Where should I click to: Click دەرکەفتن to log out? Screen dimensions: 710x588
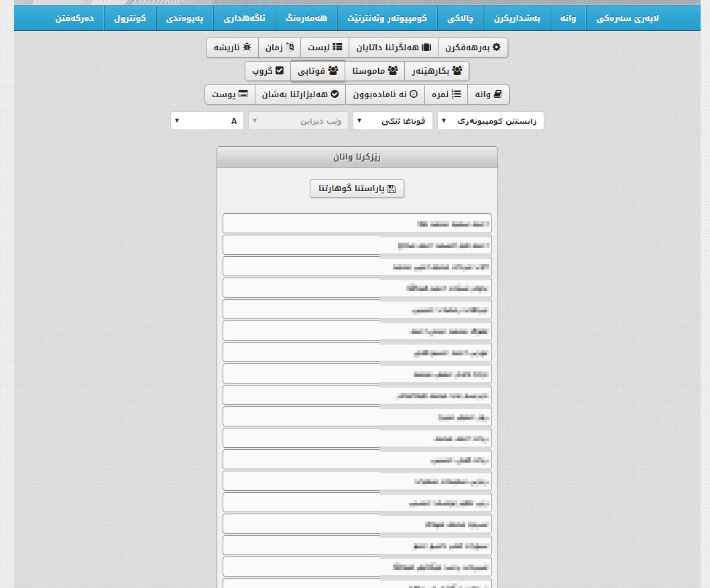(74, 18)
